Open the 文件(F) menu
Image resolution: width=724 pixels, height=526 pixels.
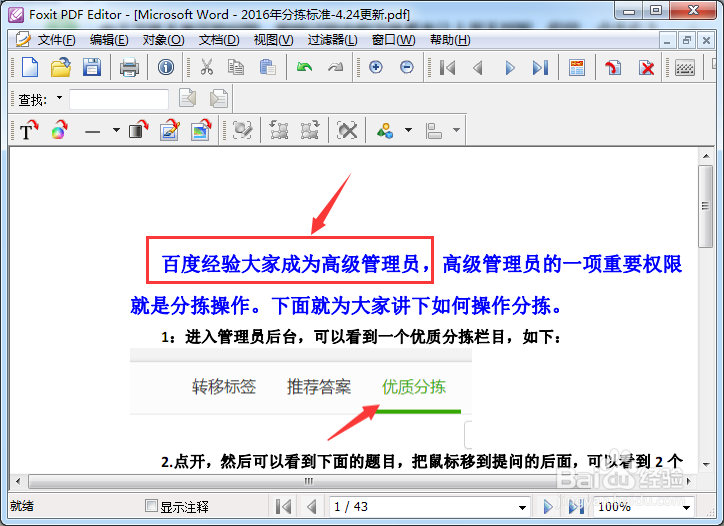(x=56, y=40)
